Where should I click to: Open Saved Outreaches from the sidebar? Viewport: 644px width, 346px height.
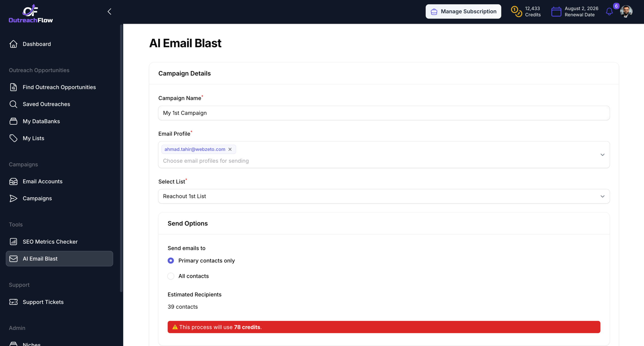tap(46, 104)
